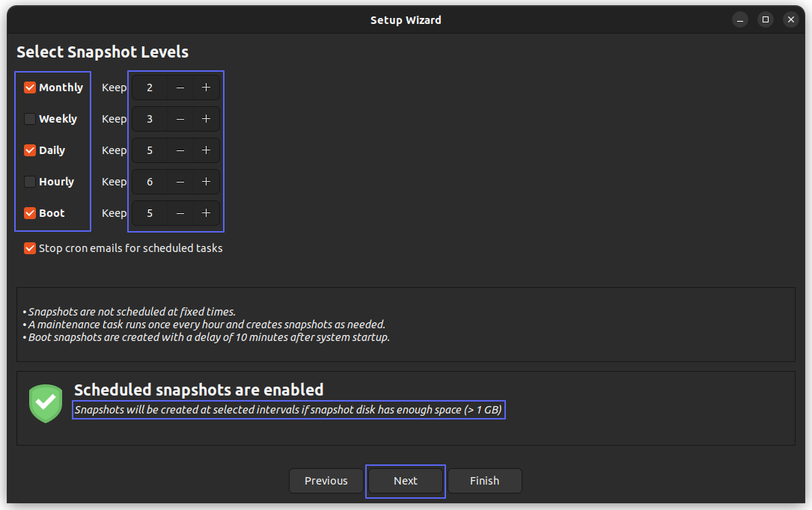Image resolution: width=812 pixels, height=510 pixels.
Task: Increment the Boot keep count
Action: click(206, 213)
